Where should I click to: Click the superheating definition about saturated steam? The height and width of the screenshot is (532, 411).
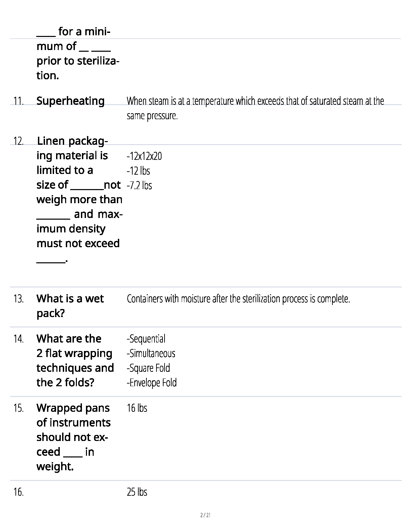255,108
